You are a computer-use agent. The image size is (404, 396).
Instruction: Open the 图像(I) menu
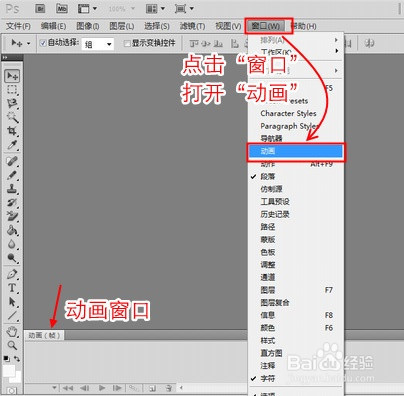88,26
